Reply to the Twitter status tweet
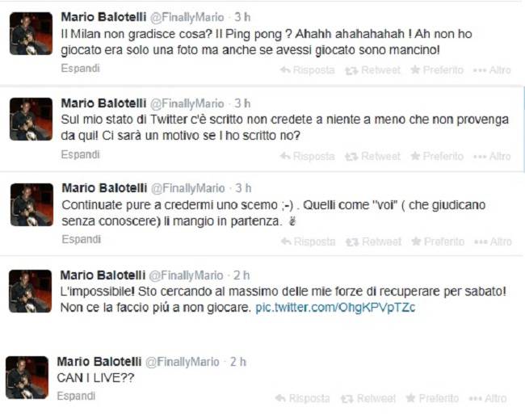The width and height of the screenshot is (525, 420). [x=307, y=156]
